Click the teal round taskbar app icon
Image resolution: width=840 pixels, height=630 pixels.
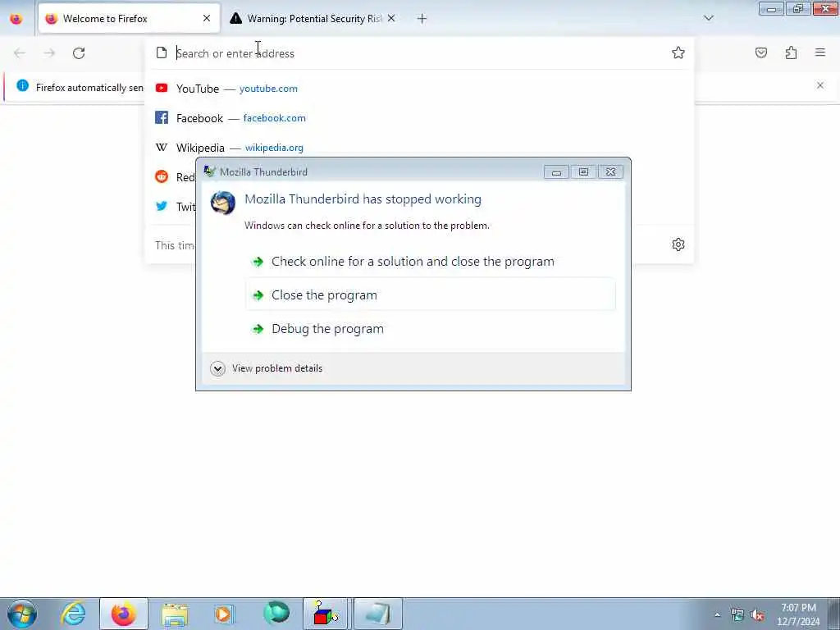pyautogui.click(x=276, y=613)
